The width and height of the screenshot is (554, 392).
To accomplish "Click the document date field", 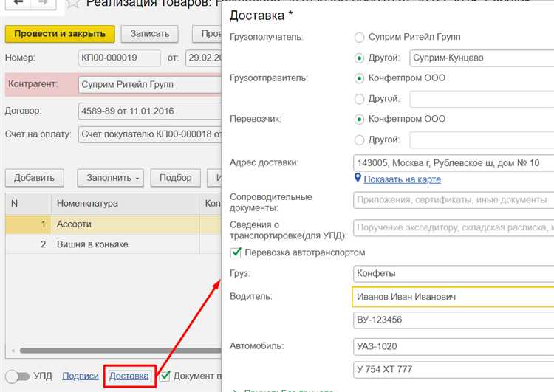I will coord(204,58).
